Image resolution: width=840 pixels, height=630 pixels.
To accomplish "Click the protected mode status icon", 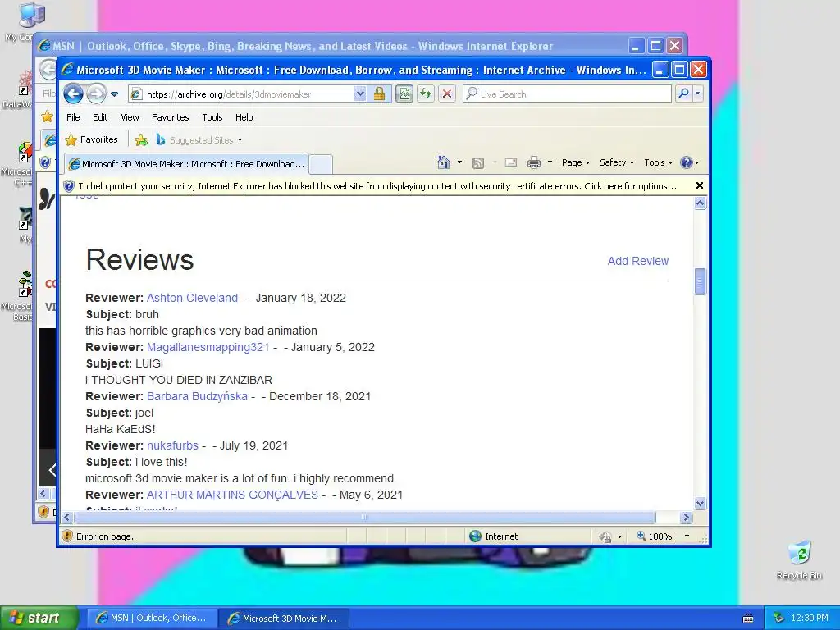I will pyautogui.click(x=605, y=536).
